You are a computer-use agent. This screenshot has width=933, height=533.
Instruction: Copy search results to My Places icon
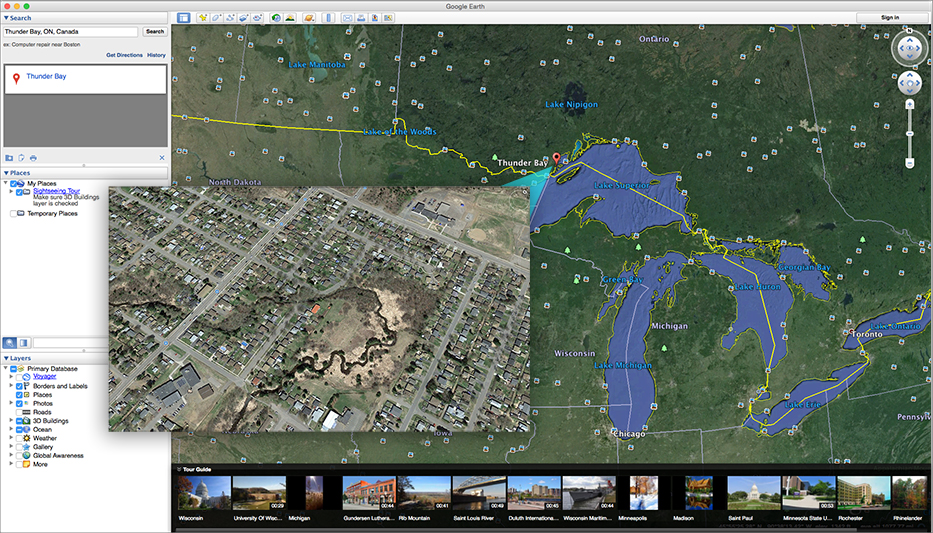click(21, 158)
